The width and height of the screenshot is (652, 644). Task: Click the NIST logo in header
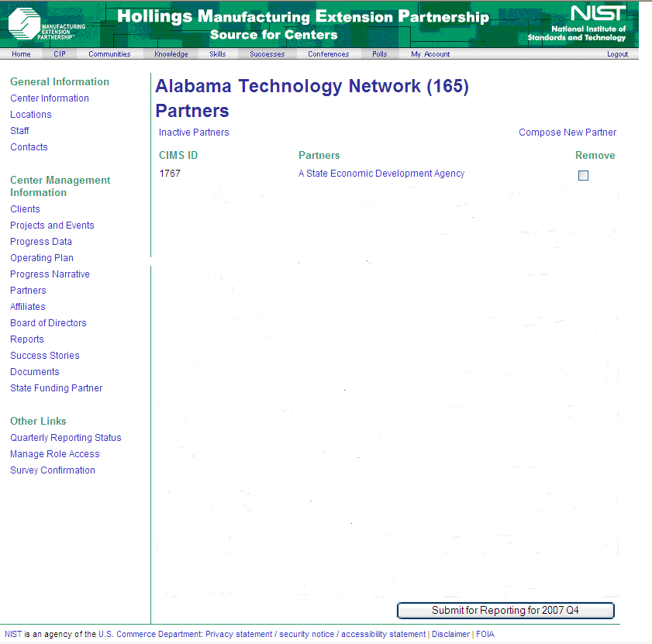tap(577, 24)
